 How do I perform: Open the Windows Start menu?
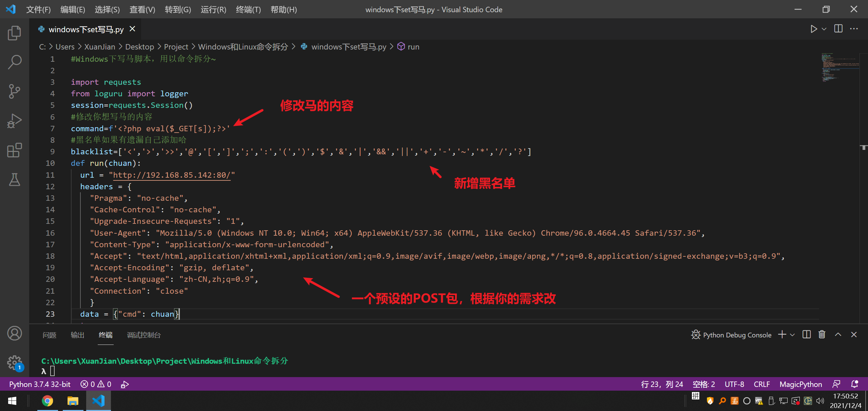[x=12, y=401]
